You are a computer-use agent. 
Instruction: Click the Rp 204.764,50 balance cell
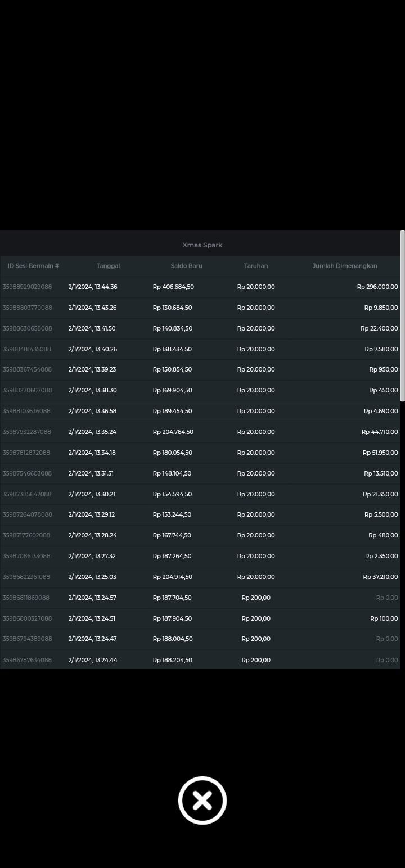(173, 432)
